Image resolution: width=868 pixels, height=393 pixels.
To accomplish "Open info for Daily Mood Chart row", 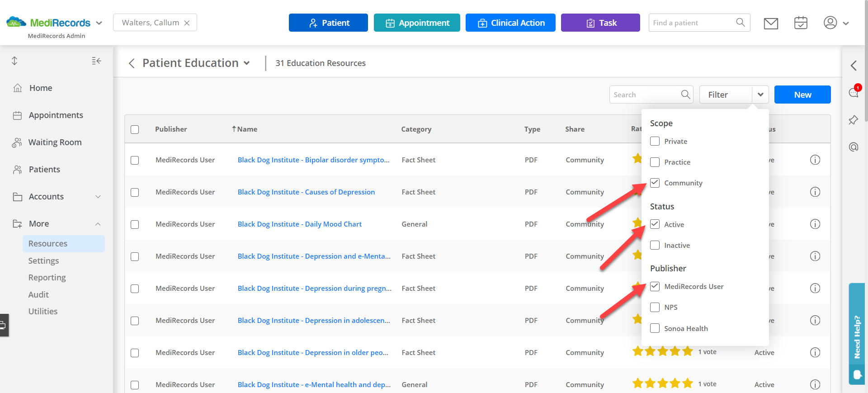I will pyautogui.click(x=815, y=224).
